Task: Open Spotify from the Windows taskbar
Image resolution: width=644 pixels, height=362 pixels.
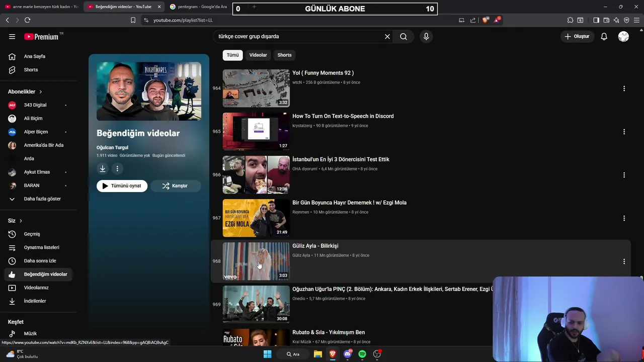Action: click(362, 354)
